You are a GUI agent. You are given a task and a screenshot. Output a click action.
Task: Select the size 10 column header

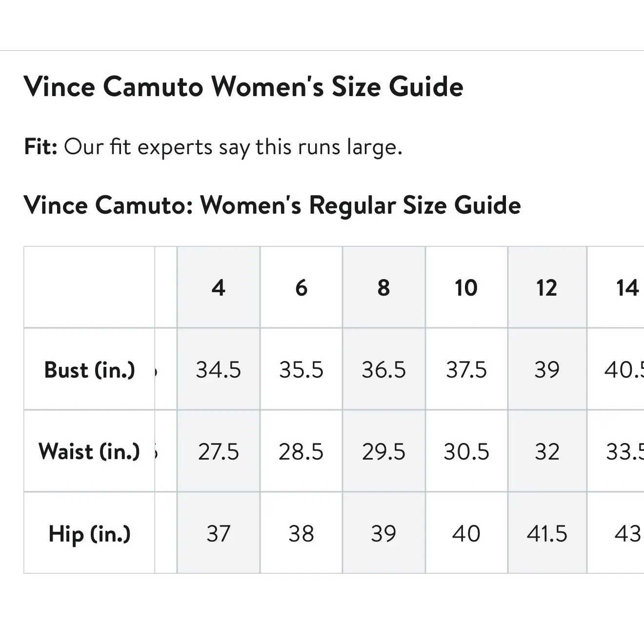(466, 288)
